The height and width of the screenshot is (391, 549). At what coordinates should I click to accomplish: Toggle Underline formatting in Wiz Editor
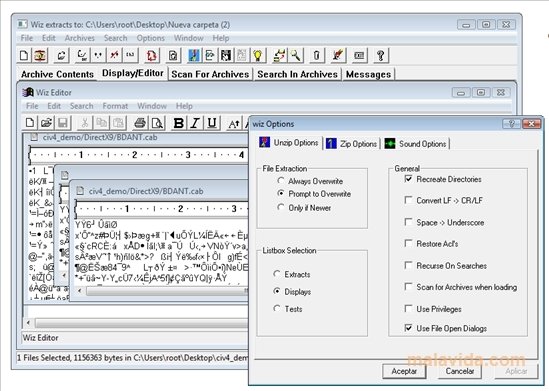(211, 123)
